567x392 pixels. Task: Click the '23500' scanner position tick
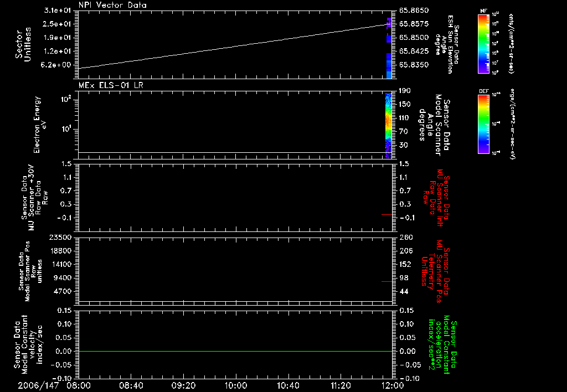pyautogui.click(x=60, y=237)
